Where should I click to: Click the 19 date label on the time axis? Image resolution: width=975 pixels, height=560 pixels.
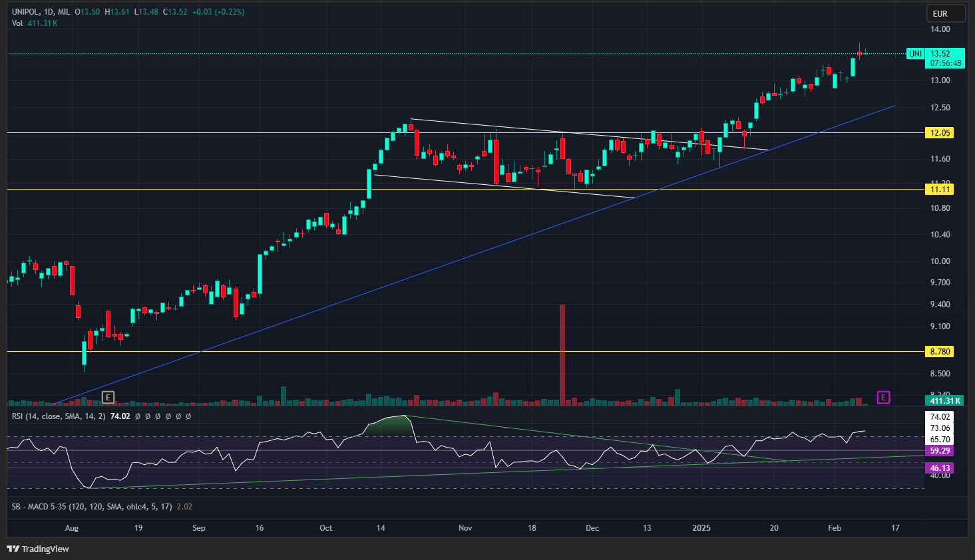pos(138,528)
